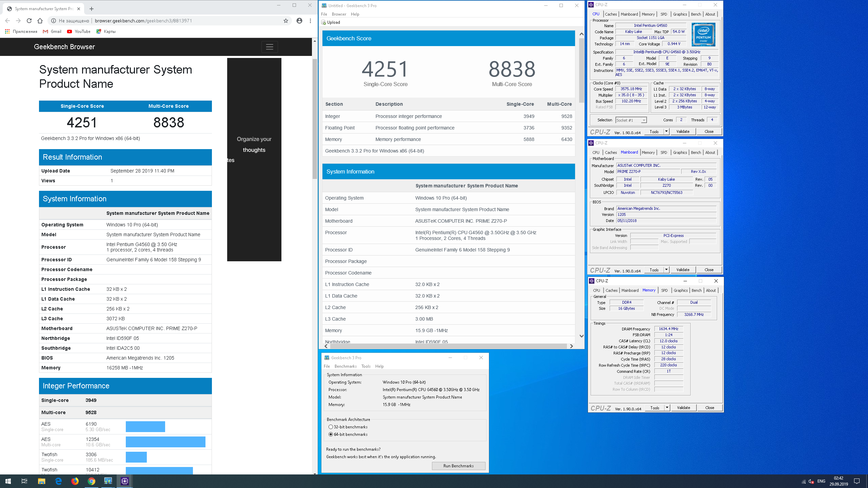Click Geekbench results scroll down arrow
Viewport: 868px width, 488px height.
coord(581,336)
